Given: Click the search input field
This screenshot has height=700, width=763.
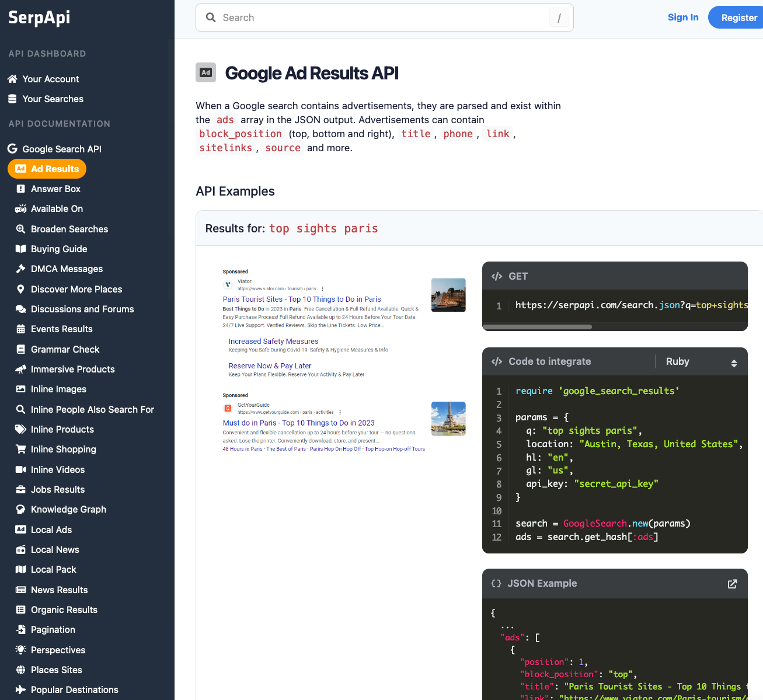Looking at the screenshot, I should (385, 18).
